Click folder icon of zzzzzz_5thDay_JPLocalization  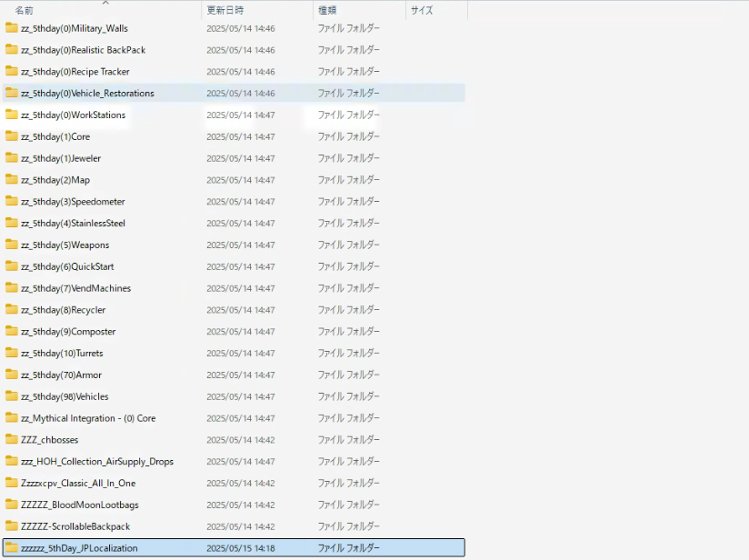[x=12, y=548]
